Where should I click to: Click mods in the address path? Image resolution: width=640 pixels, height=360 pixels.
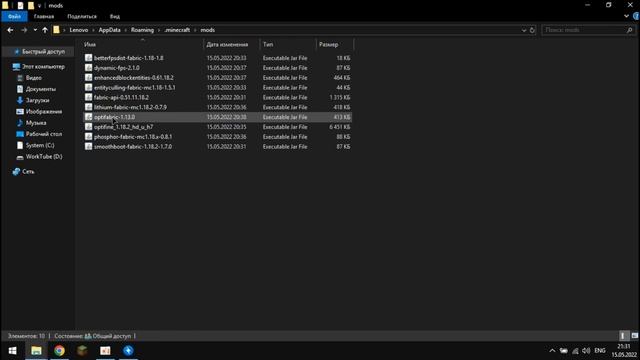point(207,30)
